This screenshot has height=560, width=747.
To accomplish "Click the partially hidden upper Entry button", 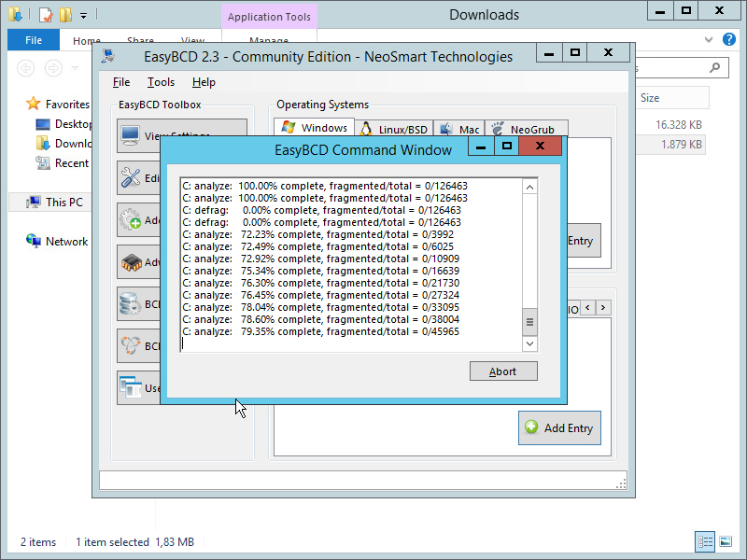I will click(x=584, y=241).
